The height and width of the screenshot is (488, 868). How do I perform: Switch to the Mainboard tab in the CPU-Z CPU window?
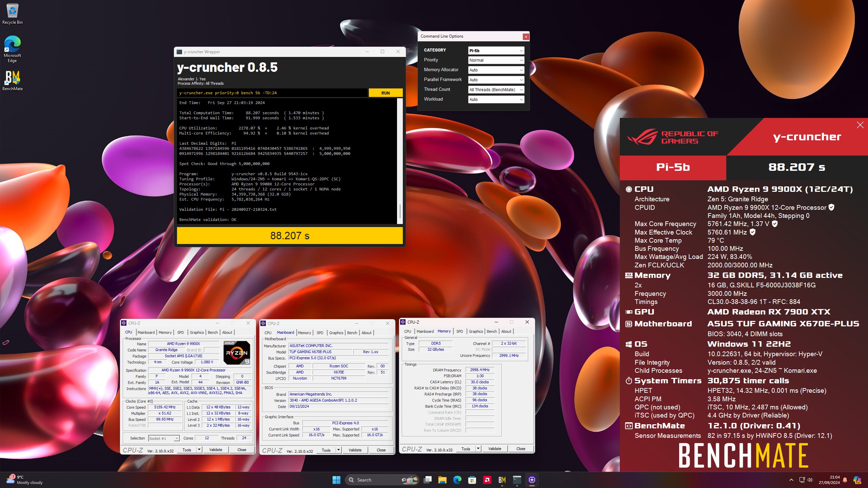(x=146, y=332)
